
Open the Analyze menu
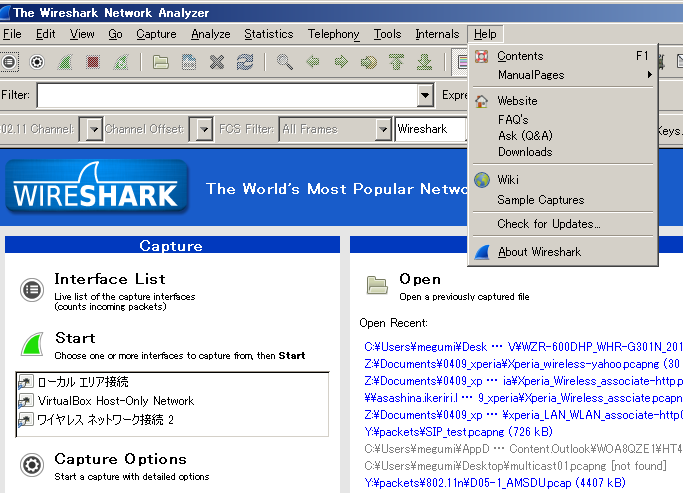[210, 34]
